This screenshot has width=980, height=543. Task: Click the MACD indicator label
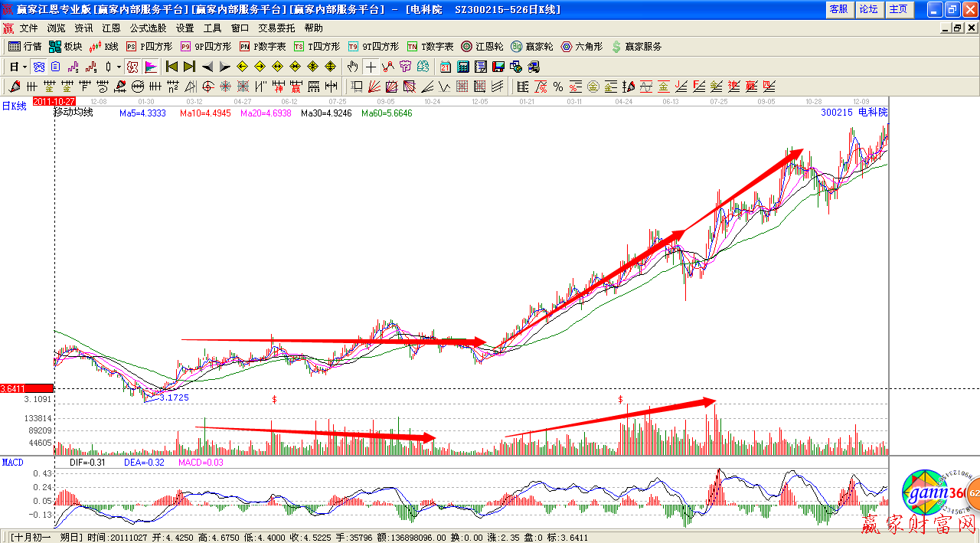point(13,463)
